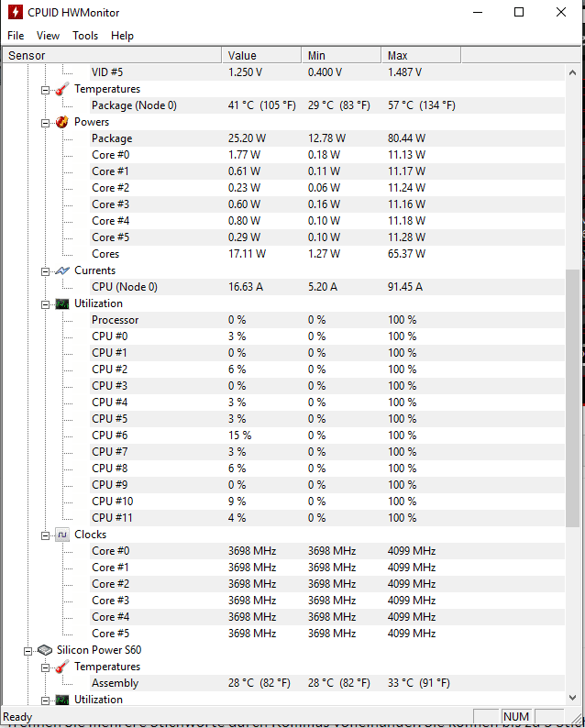Click the Temperatures thermometer icon under CPU
Image resolution: width=585 pixels, height=728 pixels.
[x=62, y=89]
